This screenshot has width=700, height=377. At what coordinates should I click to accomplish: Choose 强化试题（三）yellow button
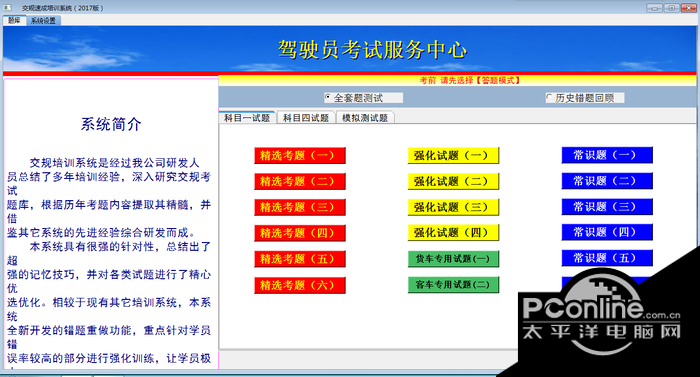click(x=453, y=207)
